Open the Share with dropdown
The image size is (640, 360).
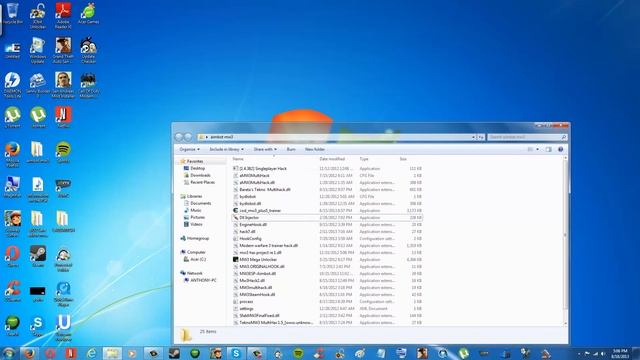(x=265, y=149)
